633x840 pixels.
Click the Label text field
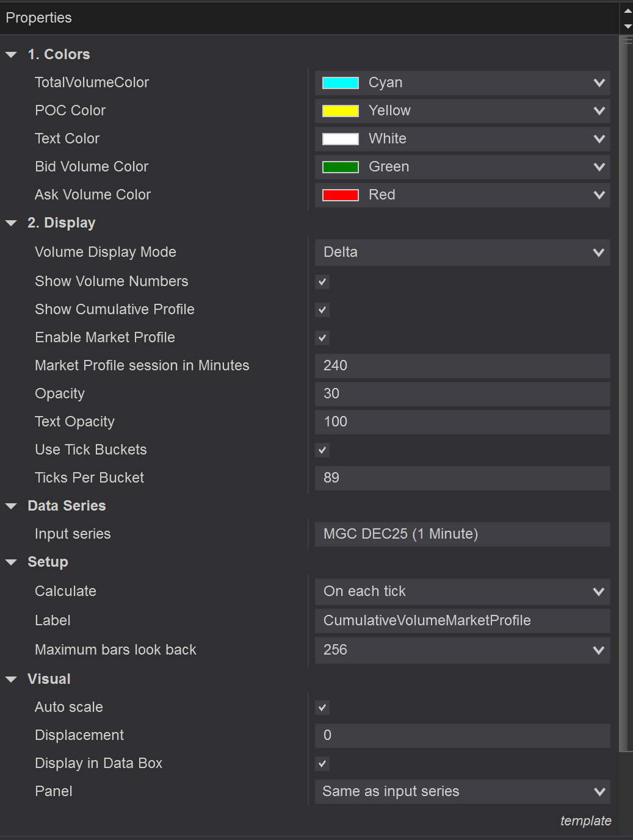point(462,621)
